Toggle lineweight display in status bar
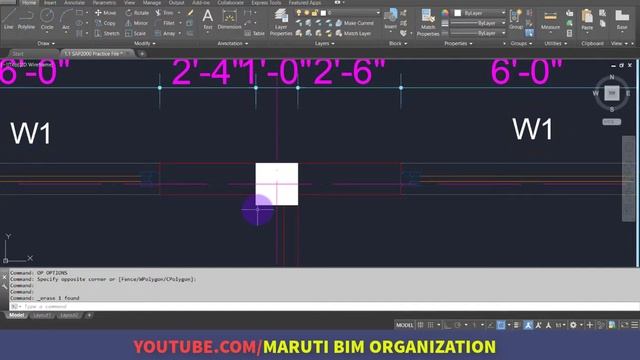The width and height of the screenshot is (640, 360). coord(516,325)
